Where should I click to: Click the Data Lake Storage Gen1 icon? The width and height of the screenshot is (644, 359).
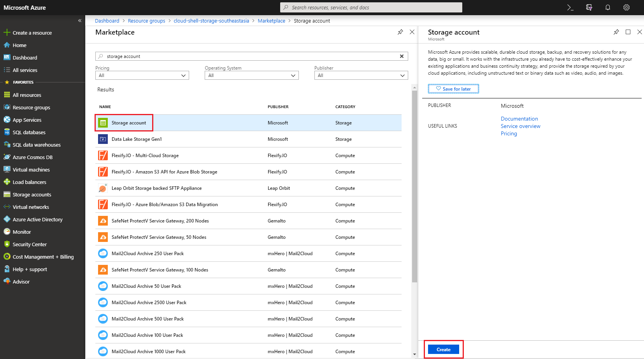[x=103, y=139]
